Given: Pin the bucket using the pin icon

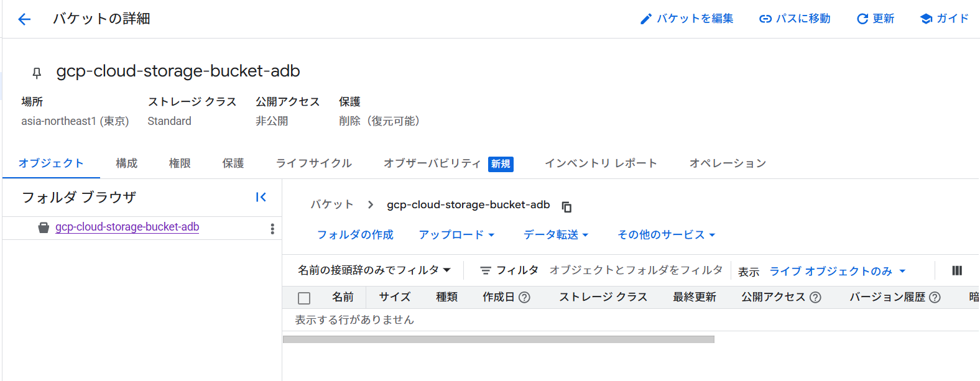Looking at the screenshot, I should (37, 73).
